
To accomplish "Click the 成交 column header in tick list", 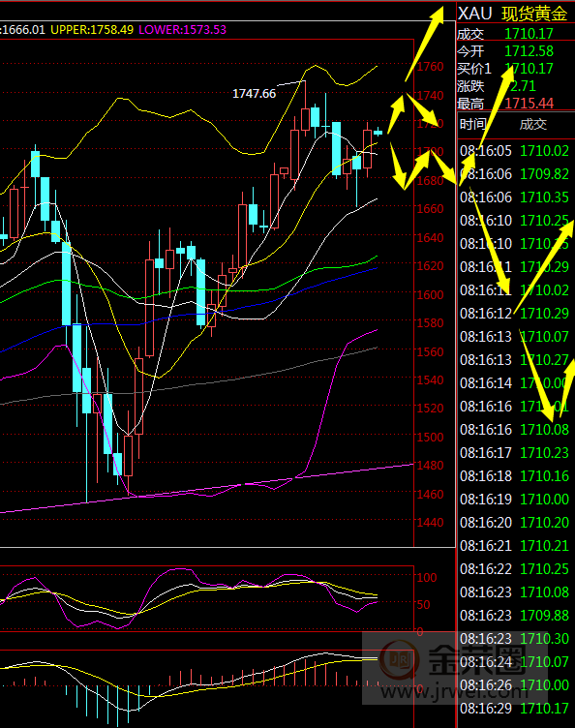I will pyautogui.click(x=532, y=125).
